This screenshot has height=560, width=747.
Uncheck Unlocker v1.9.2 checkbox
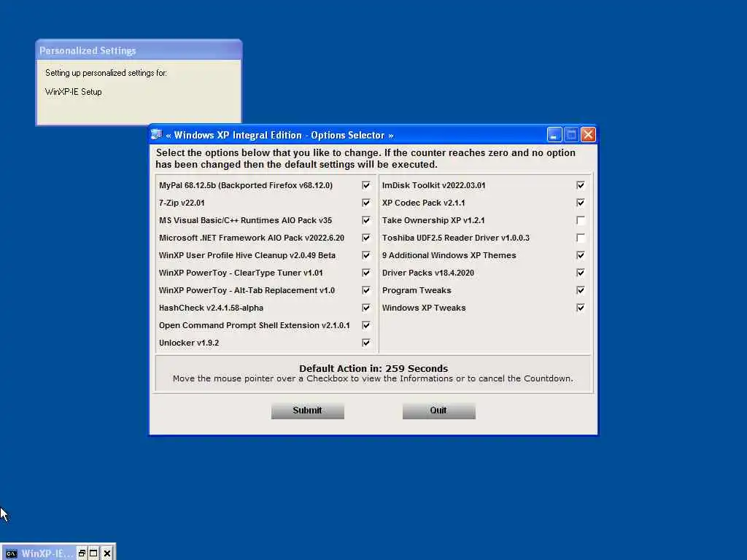coord(366,343)
